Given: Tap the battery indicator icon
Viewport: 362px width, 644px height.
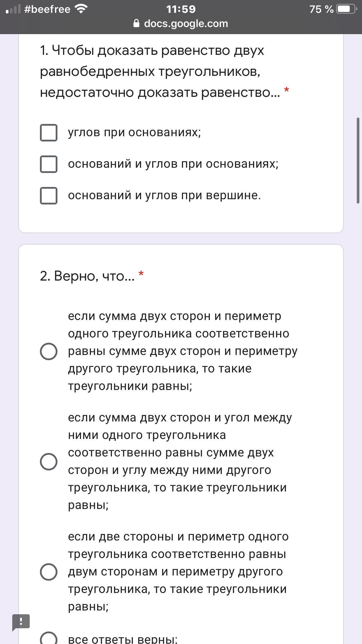Looking at the screenshot, I should click(347, 9).
